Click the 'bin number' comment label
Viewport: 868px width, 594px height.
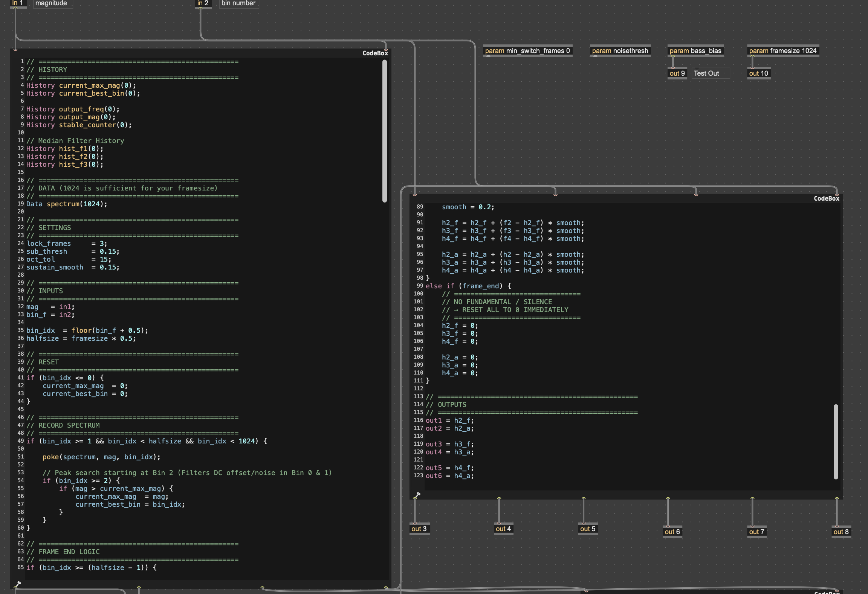[238, 3]
